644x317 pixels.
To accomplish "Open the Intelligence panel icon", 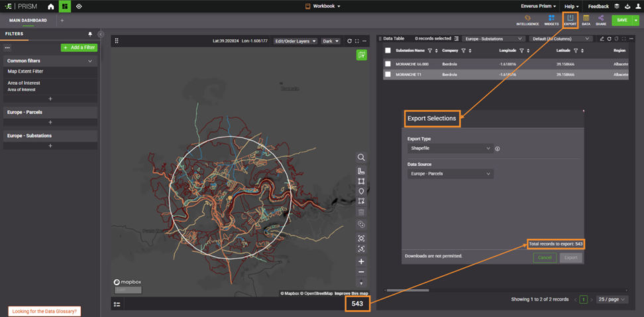I will pos(527,20).
